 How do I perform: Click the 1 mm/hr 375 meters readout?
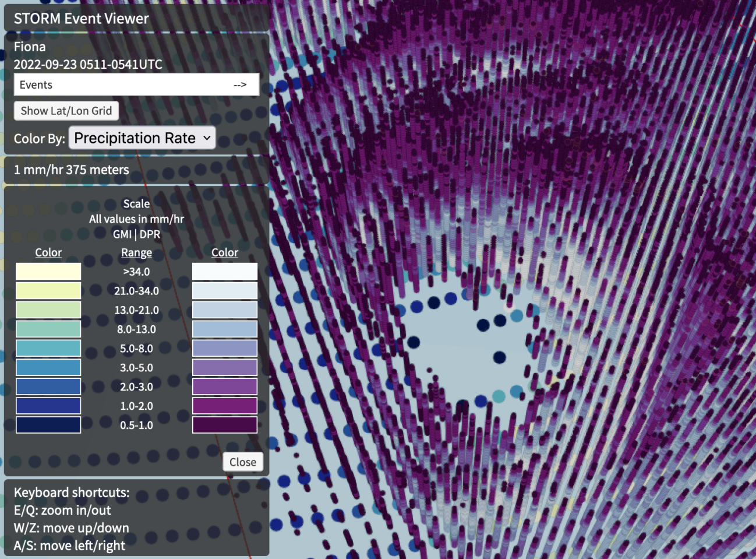[72, 170]
